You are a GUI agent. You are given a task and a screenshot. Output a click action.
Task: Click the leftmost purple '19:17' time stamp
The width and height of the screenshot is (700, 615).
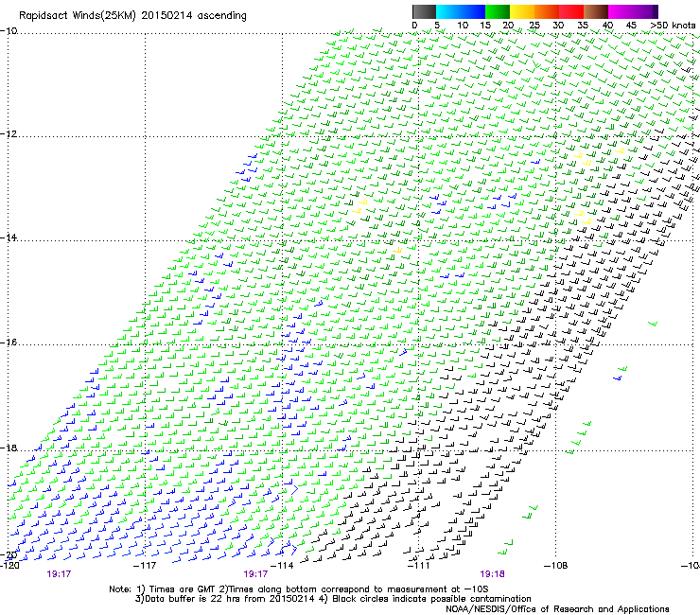pyautogui.click(x=59, y=574)
